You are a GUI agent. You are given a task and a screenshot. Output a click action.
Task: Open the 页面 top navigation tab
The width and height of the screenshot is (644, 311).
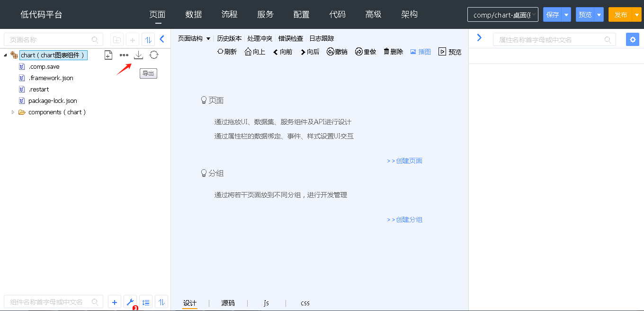click(x=158, y=14)
